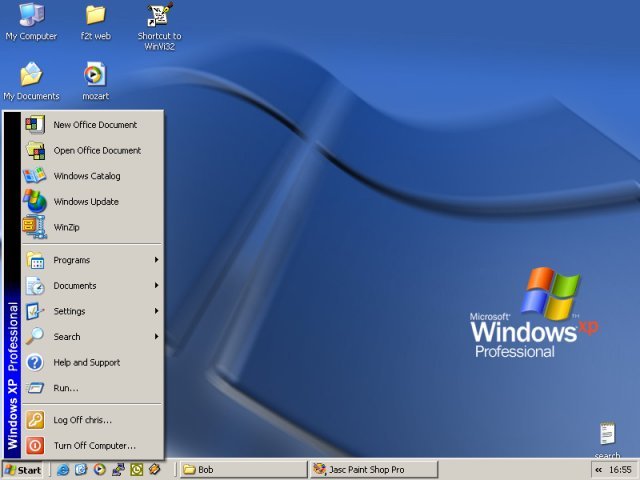This screenshot has width=640, height=480.
Task: Click the Settings control panel icon
Action: click(35, 311)
